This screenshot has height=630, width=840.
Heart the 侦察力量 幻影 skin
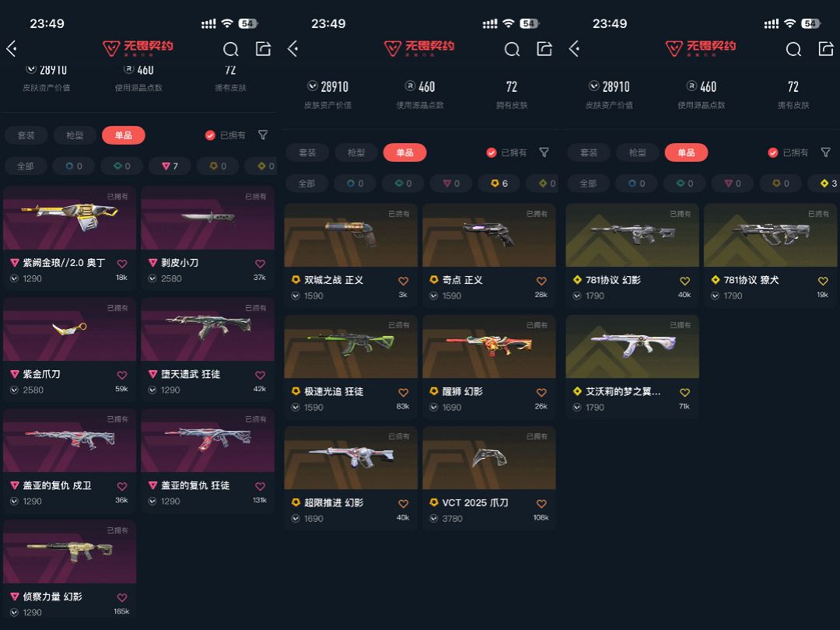tap(122, 597)
